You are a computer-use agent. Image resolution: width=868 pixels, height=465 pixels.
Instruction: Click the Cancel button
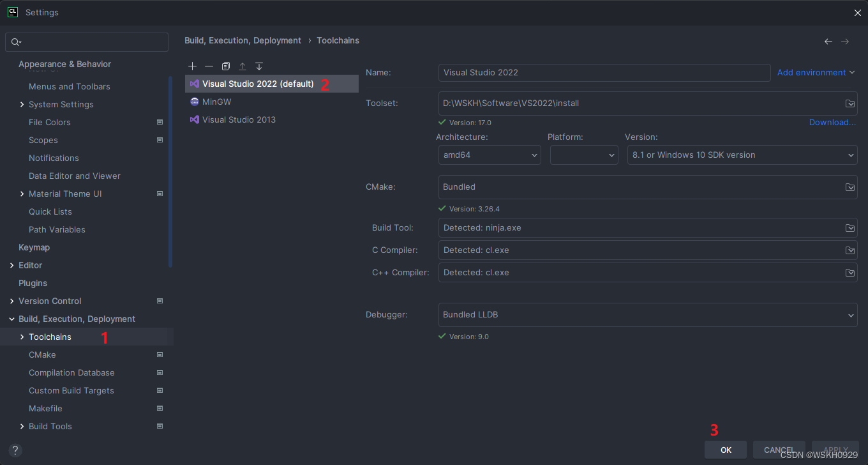779,450
